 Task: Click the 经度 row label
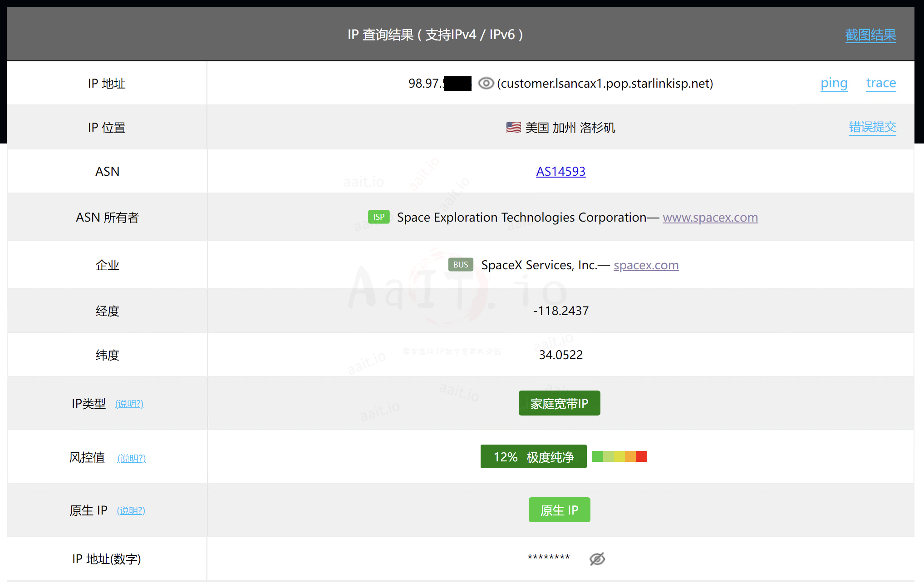107,311
